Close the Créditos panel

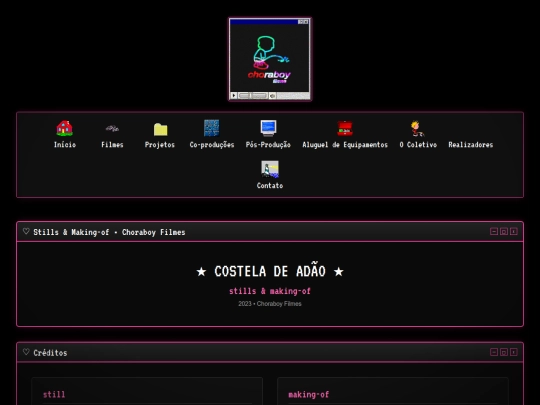click(x=514, y=352)
